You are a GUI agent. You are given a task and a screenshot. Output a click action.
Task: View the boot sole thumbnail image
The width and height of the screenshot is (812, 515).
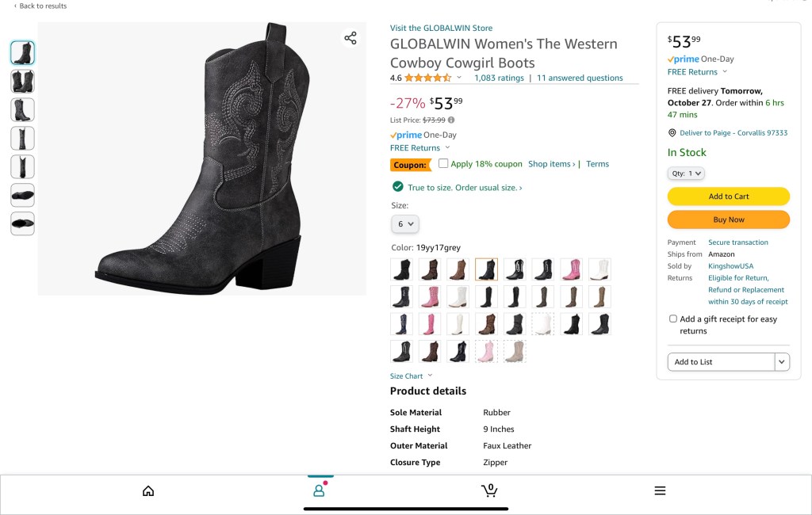[22, 196]
